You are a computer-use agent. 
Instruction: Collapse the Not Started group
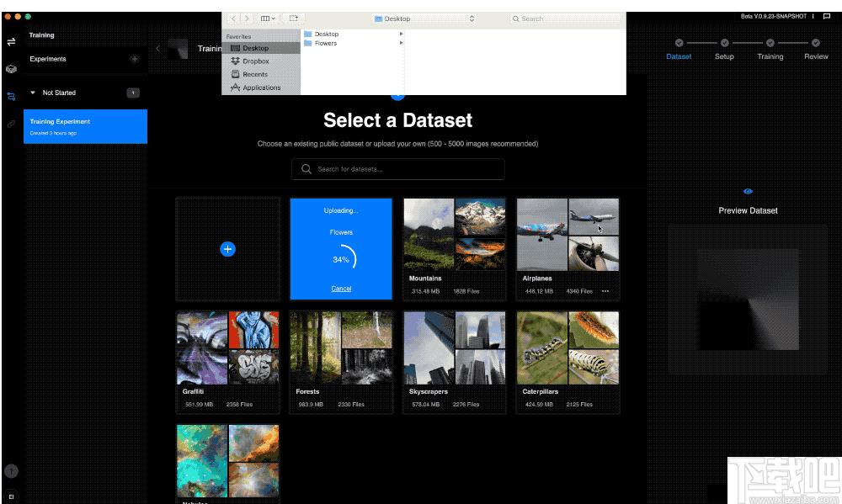33,93
